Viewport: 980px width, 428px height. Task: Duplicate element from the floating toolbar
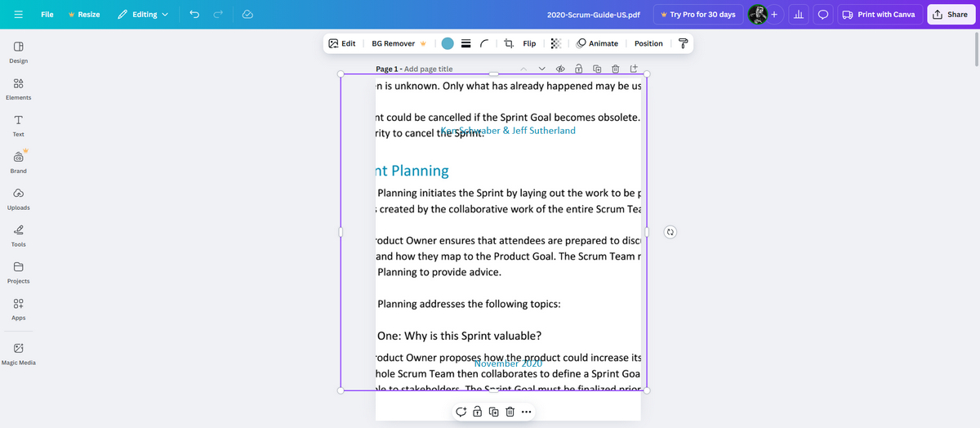[494, 411]
